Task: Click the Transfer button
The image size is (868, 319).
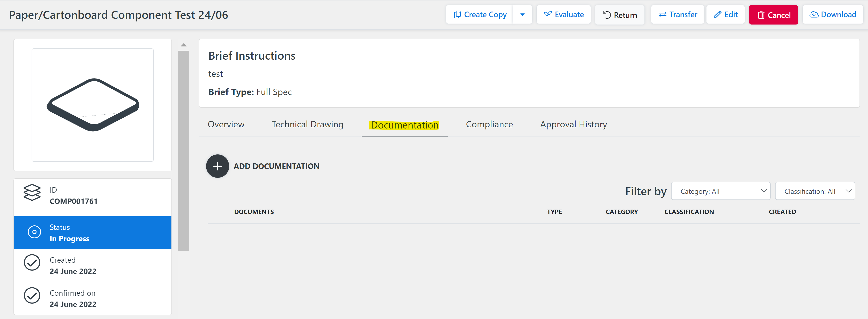Action: (677, 15)
